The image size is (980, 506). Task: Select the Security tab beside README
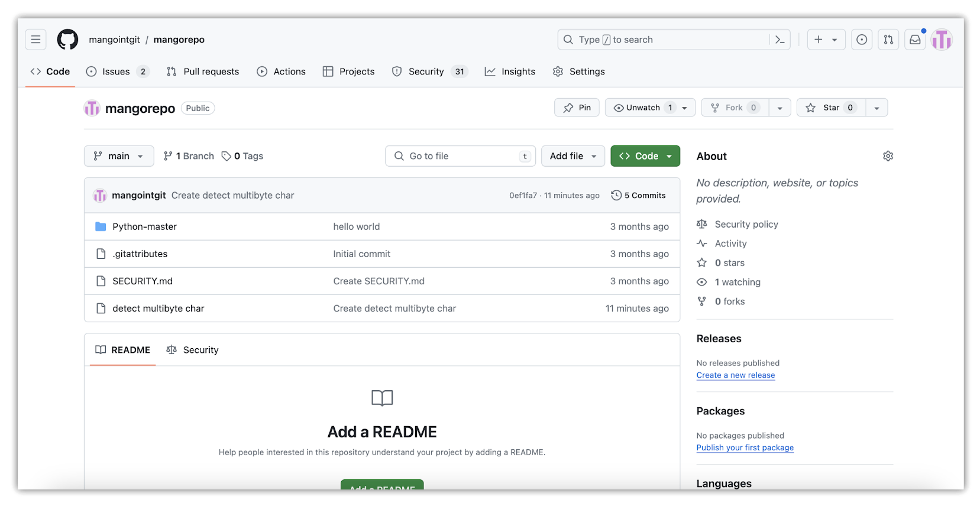click(x=193, y=350)
